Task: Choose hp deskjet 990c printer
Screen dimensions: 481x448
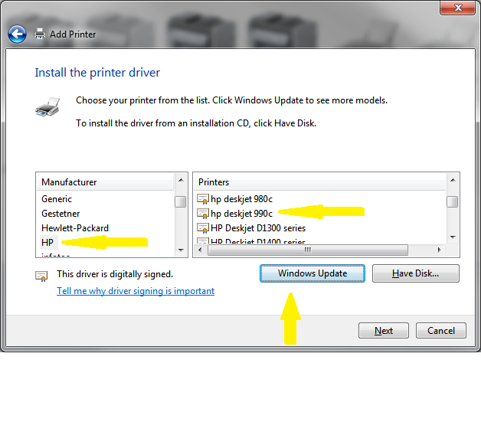Action: (x=241, y=214)
